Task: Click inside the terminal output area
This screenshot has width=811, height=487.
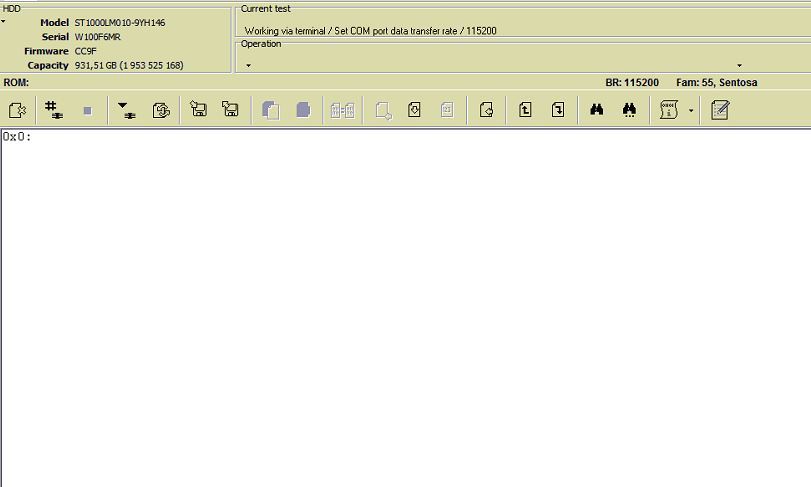Action: tap(406, 310)
